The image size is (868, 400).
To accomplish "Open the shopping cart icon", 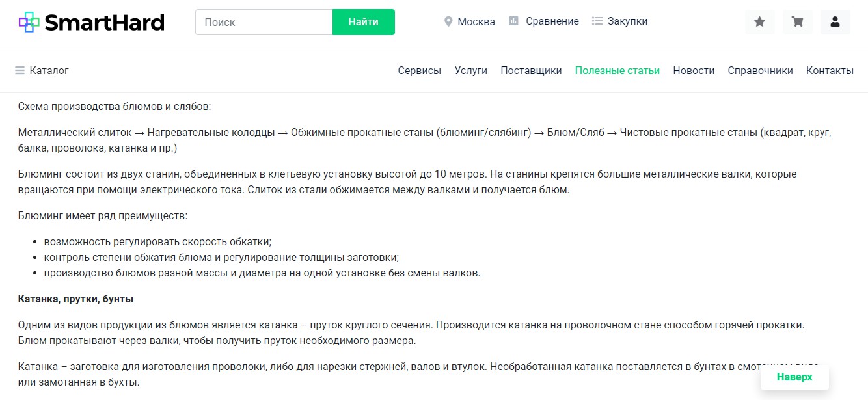I will [x=797, y=22].
